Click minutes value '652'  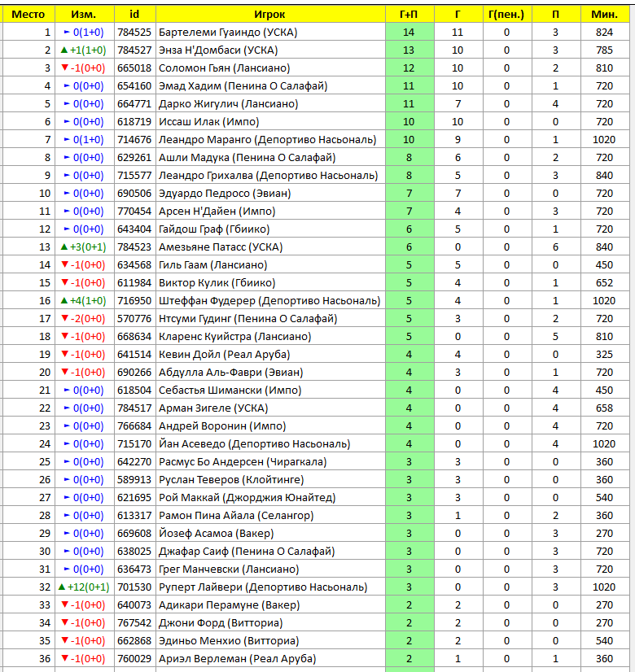(x=605, y=283)
